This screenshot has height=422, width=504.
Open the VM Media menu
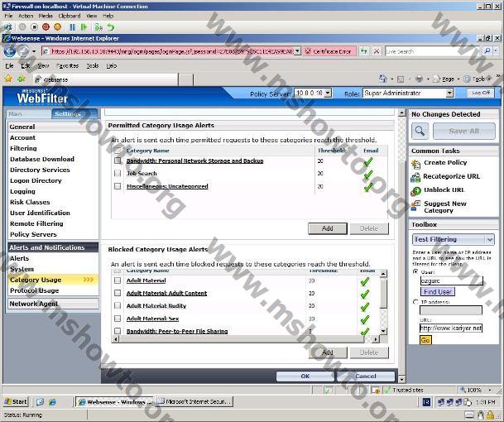46,16
